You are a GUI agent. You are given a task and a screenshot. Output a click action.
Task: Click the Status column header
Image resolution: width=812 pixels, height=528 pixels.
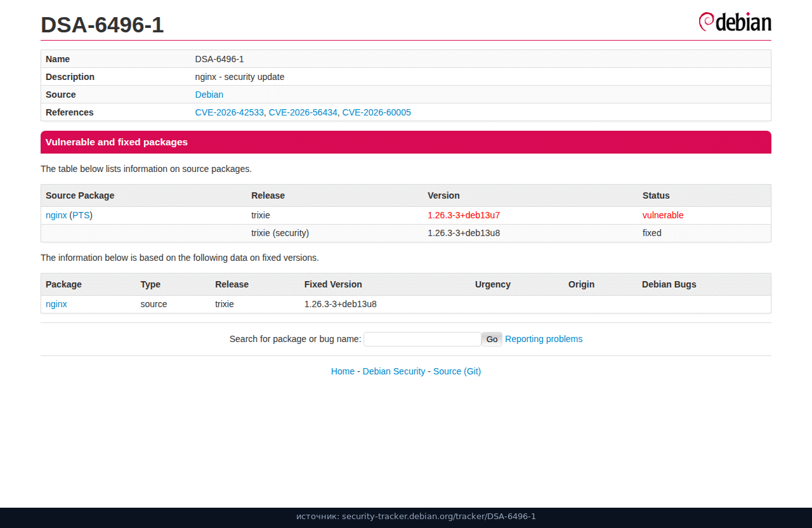pos(656,195)
